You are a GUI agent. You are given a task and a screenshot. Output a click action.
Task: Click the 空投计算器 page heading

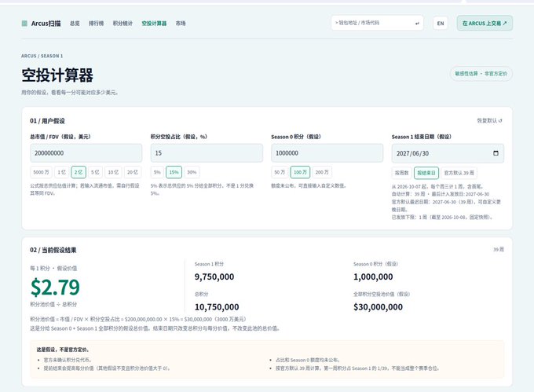[57, 75]
